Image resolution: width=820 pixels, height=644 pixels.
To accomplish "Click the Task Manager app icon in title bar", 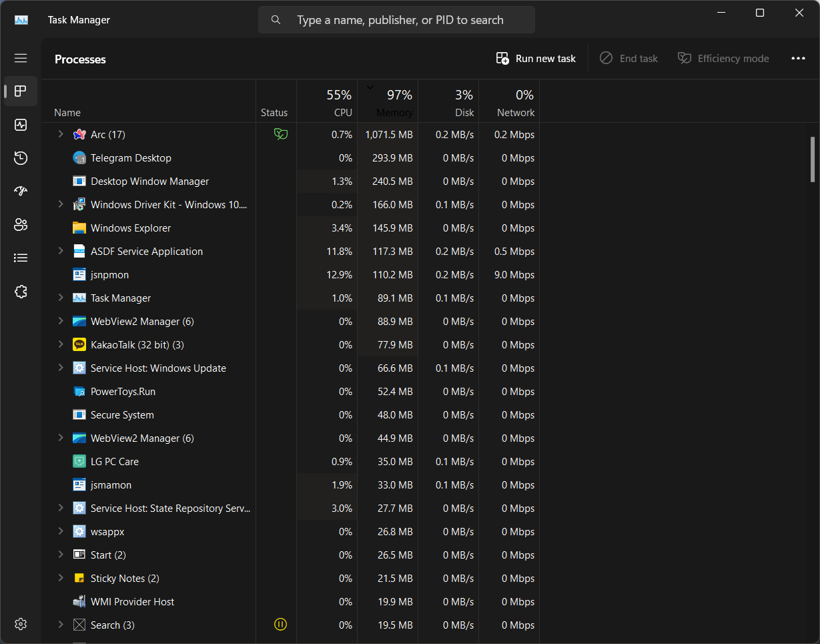I will [x=21, y=20].
